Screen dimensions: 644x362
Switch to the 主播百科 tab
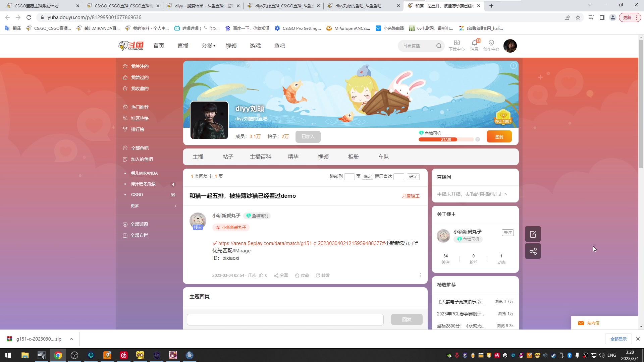[261, 157]
